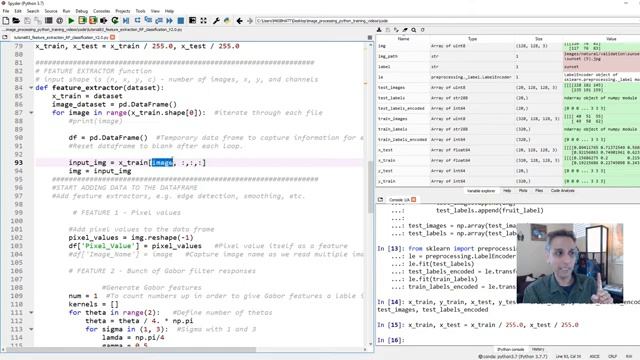Click the Save file toolbar icon
The height and width of the screenshot is (360, 640).
pos(27,20)
